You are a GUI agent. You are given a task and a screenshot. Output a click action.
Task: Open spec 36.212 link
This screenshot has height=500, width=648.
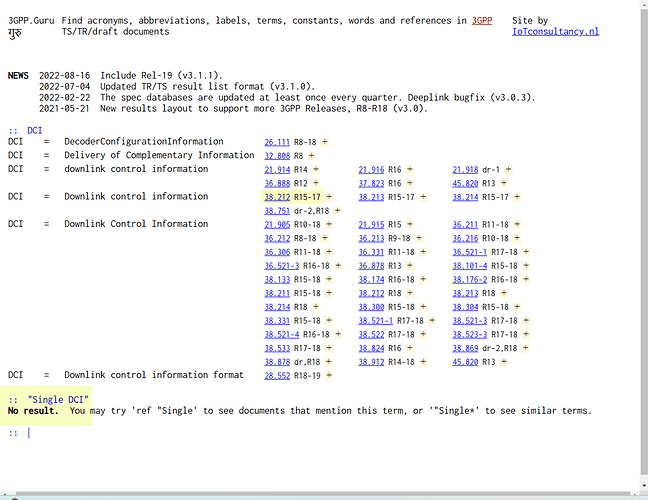tap(277, 238)
